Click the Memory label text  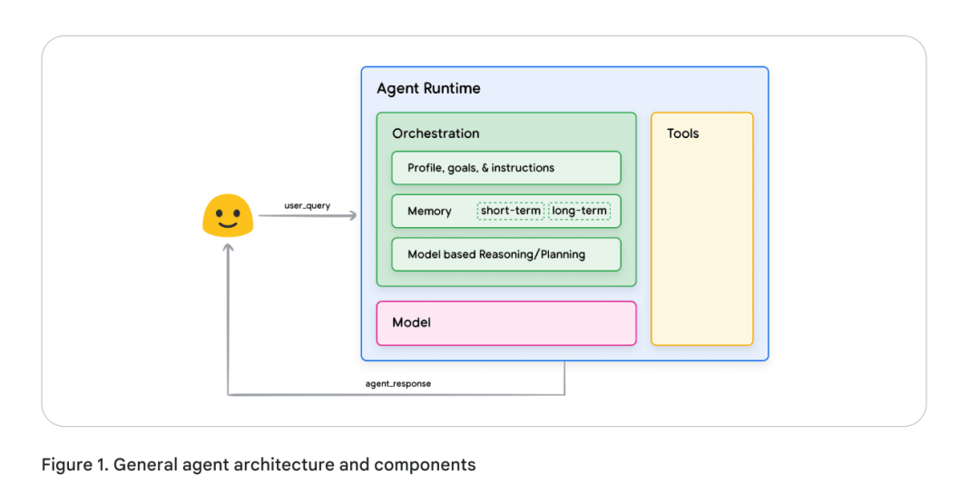coord(429,211)
